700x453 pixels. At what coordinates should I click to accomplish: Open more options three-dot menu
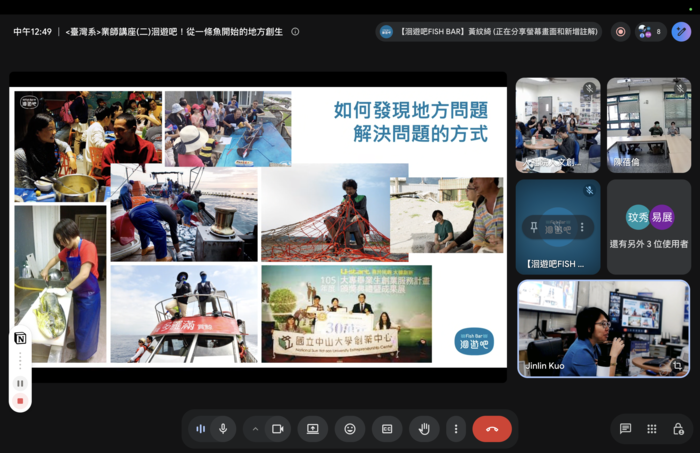456,429
